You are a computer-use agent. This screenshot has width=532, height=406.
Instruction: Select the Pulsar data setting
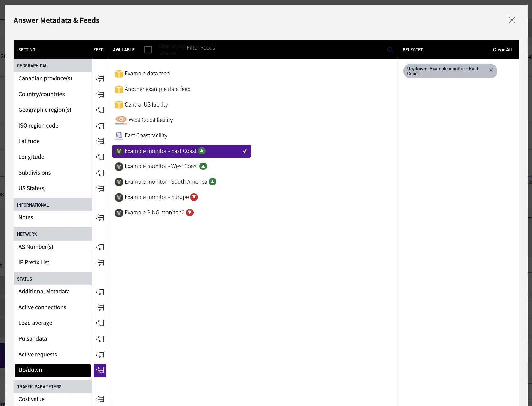(33, 339)
